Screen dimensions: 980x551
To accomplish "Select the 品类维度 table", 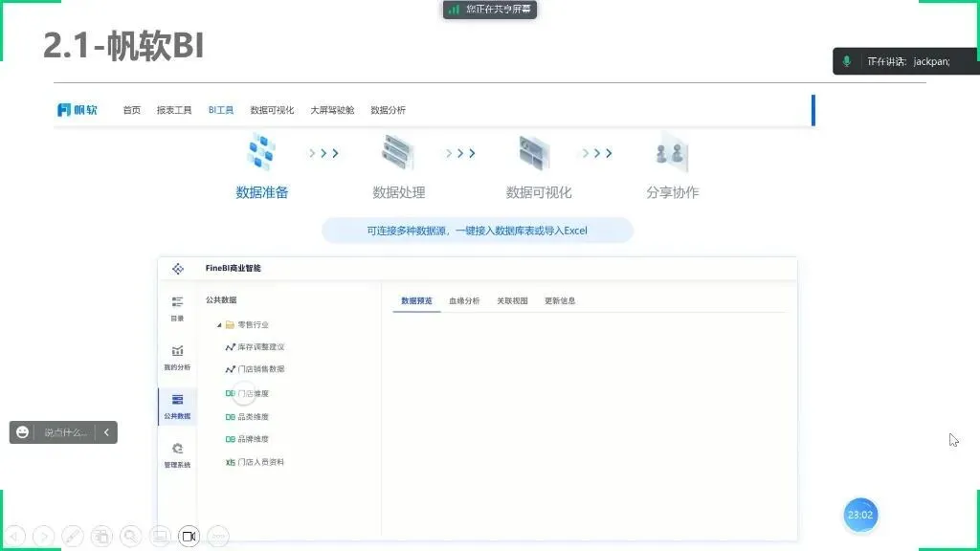I will pos(247,417).
